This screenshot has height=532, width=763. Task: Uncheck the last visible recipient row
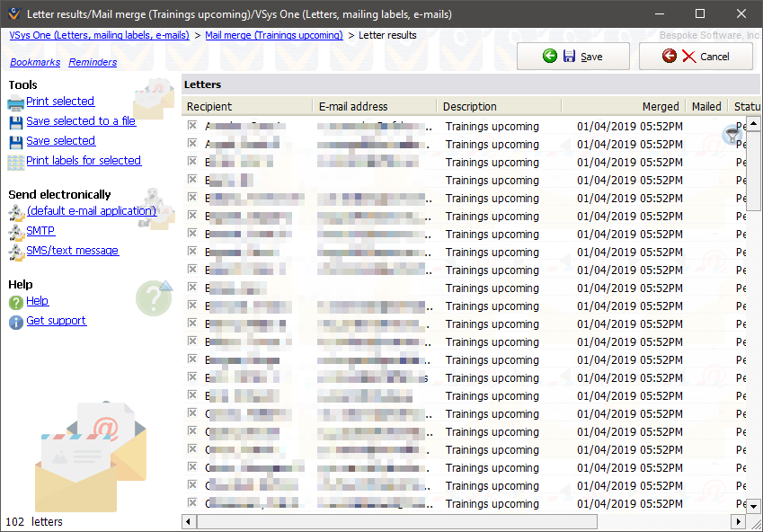click(191, 503)
